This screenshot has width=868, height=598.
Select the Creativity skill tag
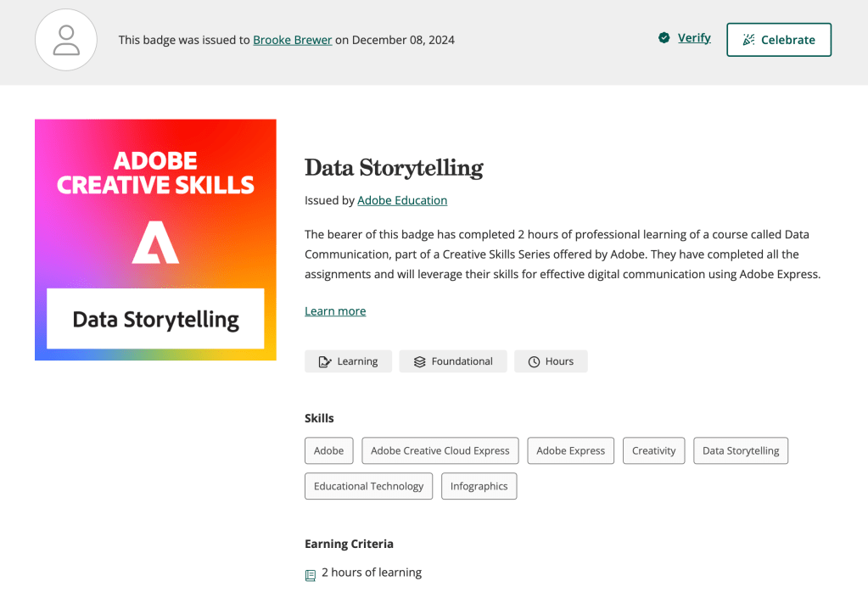click(653, 450)
